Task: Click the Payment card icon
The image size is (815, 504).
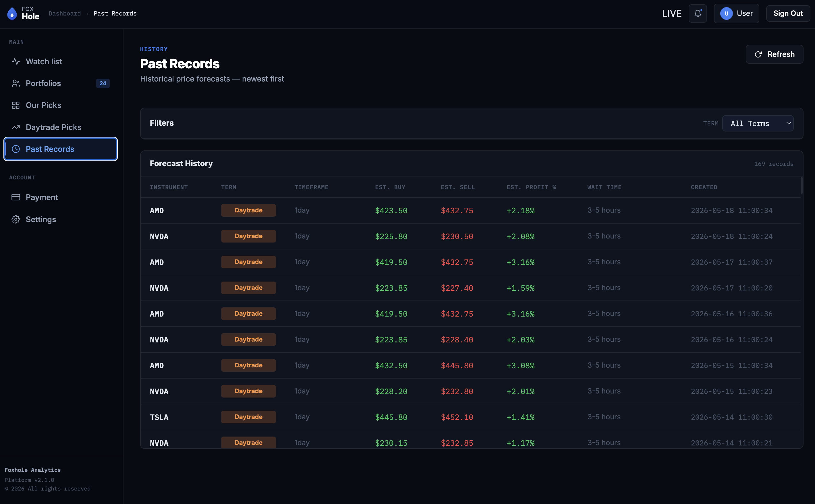Action: (16, 197)
